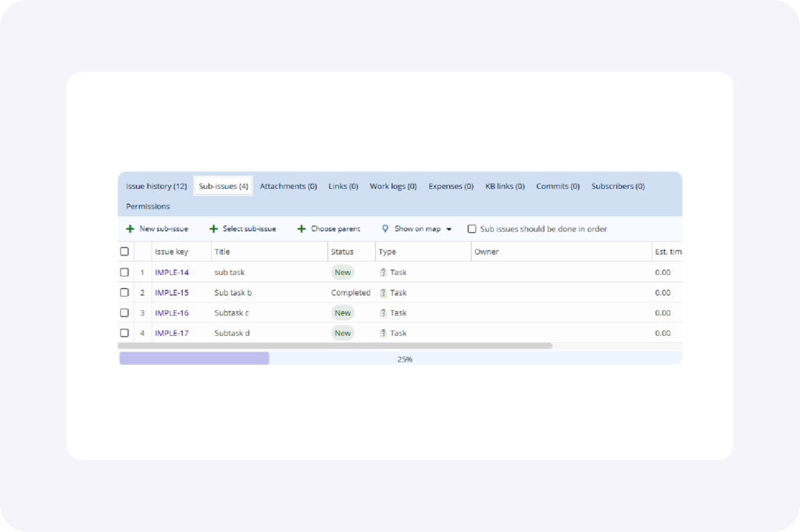Click the Choose parent button label
This screenshot has width=800, height=532.
336,229
